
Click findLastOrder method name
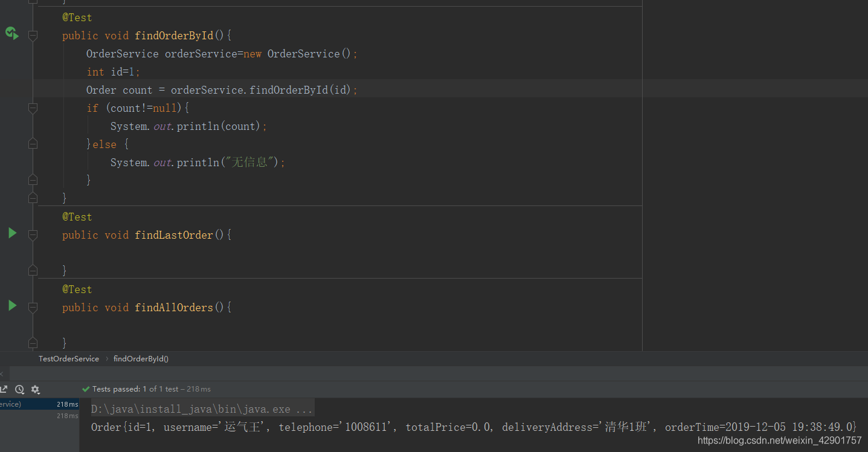[x=174, y=235]
